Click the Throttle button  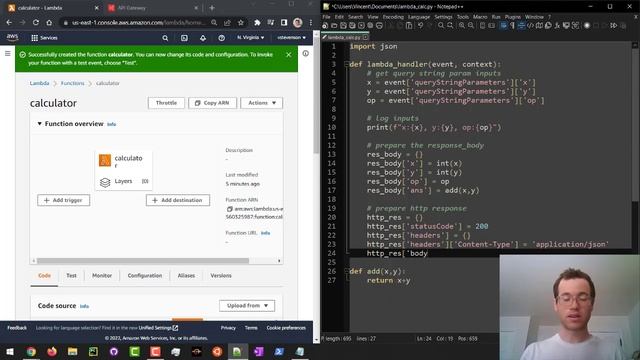pos(166,103)
